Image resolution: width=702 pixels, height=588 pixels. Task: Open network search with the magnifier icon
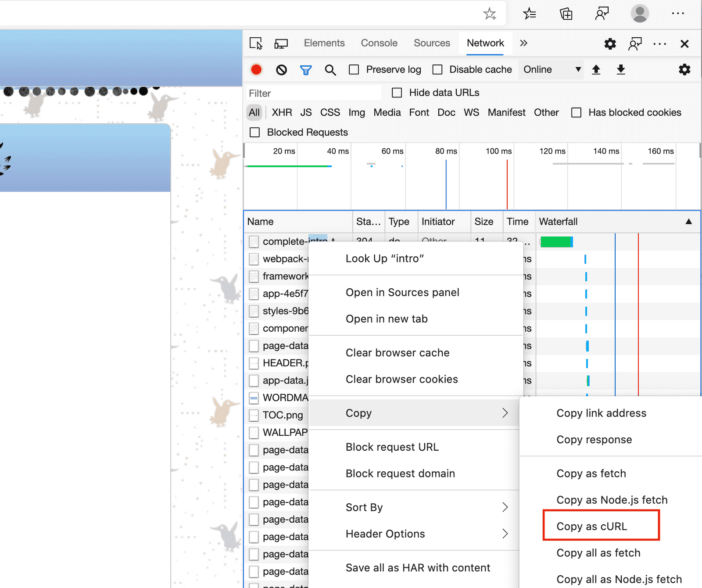[x=330, y=70]
